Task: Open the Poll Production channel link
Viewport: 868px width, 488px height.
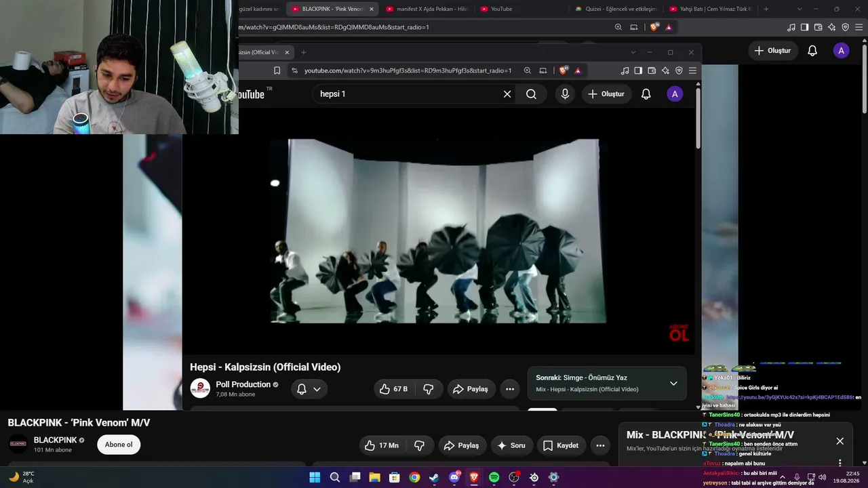Action: (x=243, y=384)
